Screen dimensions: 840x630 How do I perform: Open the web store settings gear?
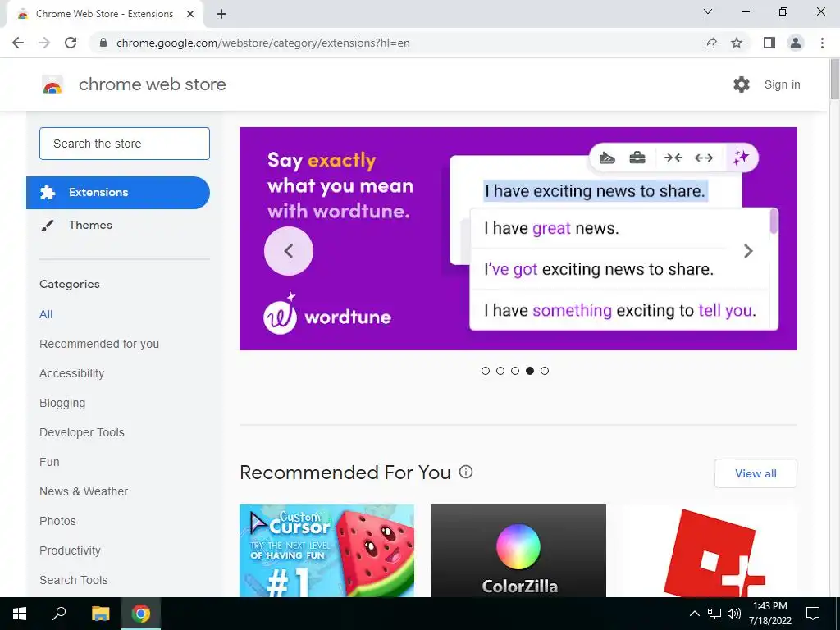tap(742, 84)
